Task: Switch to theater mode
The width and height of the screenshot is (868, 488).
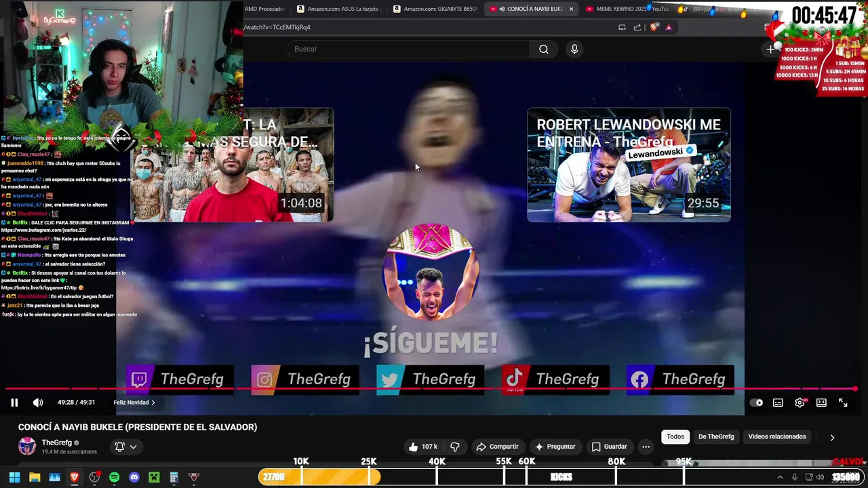Action: click(x=821, y=403)
